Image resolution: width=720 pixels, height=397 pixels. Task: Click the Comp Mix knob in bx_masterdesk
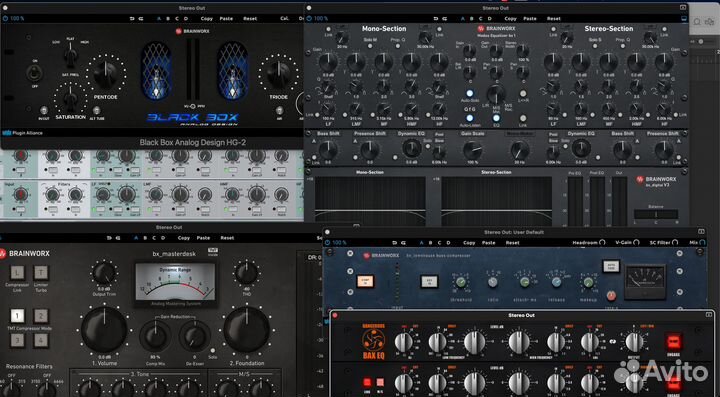click(155, 336)
